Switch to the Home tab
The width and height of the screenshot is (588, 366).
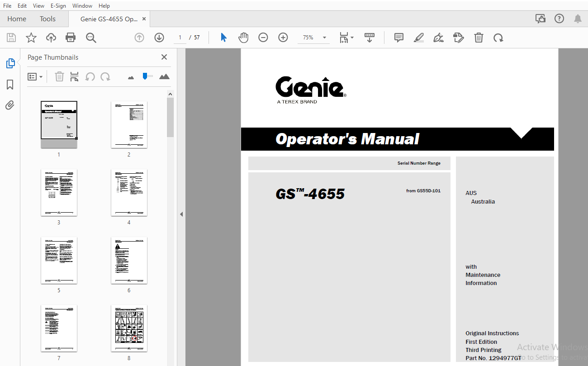(x=17, y=19)
